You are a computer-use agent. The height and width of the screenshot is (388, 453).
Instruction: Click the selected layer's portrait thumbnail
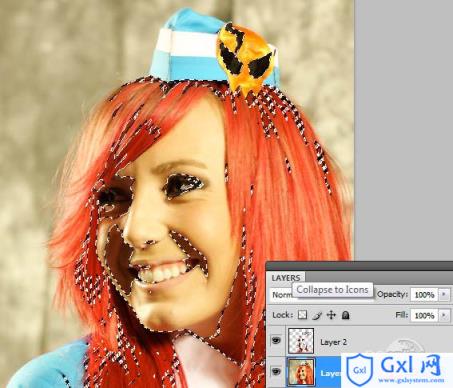click(301, 372)
